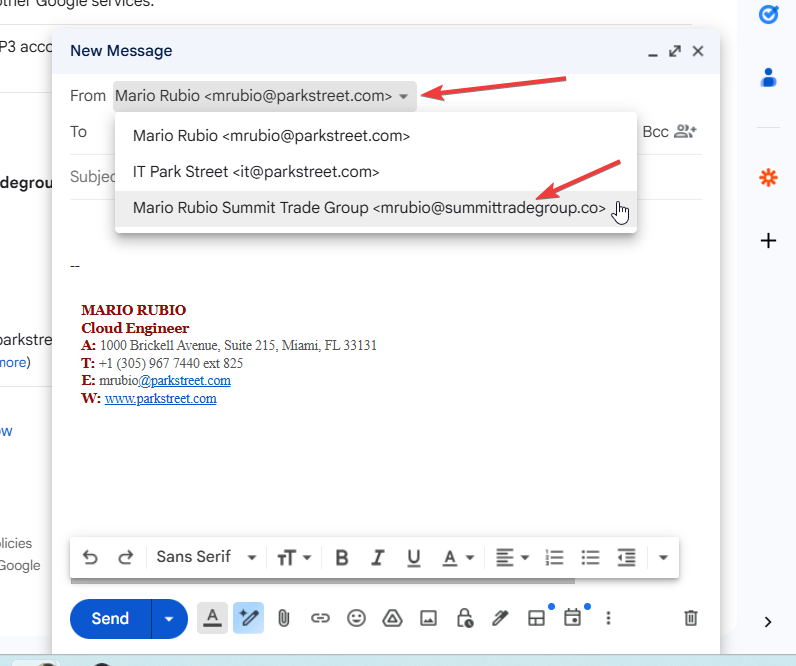Viewport: 796px width, 666px height.
Task: Get add-ons with the plus icon
Action: click(x=769, y=241)
